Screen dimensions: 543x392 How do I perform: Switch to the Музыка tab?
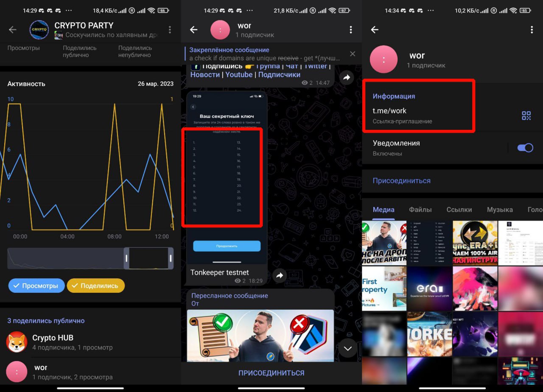(500, 210)
